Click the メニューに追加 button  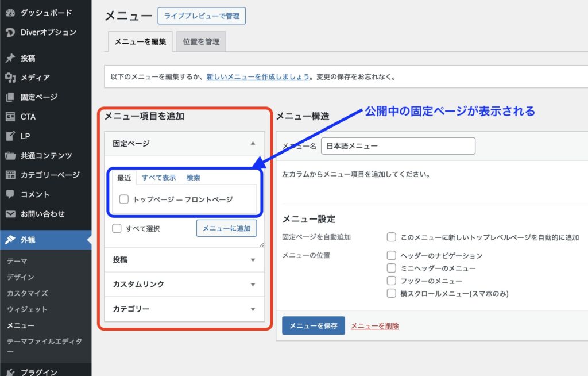tap(226, 228)
